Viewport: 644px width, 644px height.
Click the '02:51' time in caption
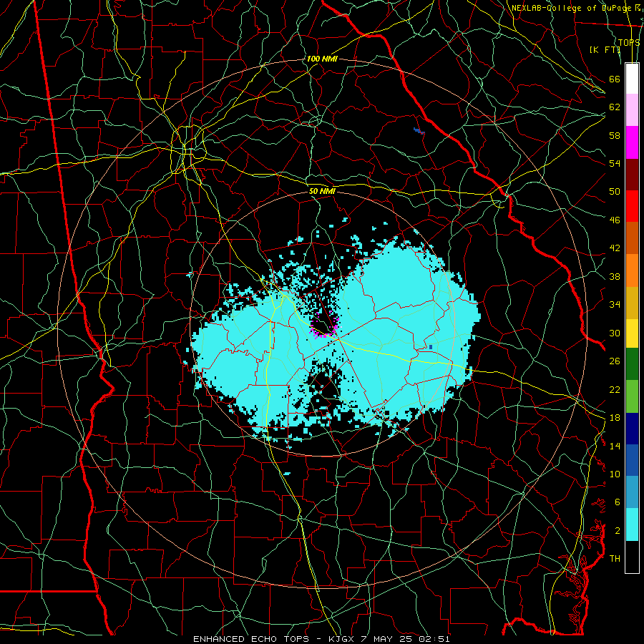coord(434,639)
